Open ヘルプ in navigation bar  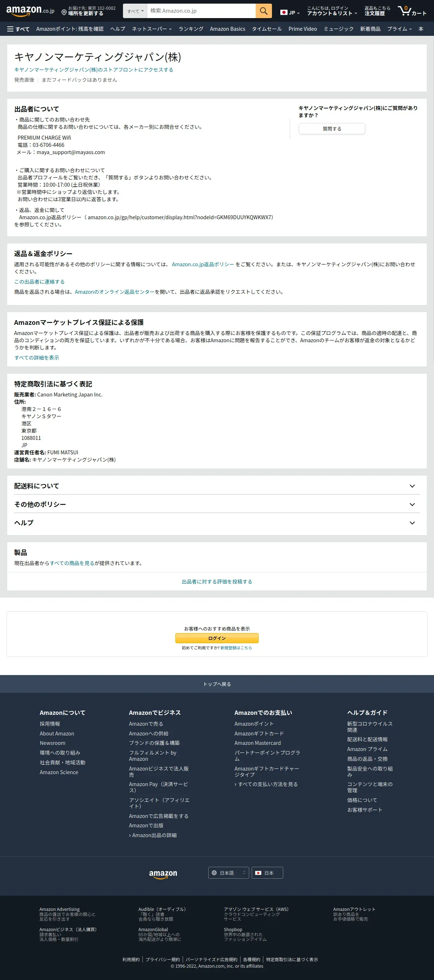[118, 29]
